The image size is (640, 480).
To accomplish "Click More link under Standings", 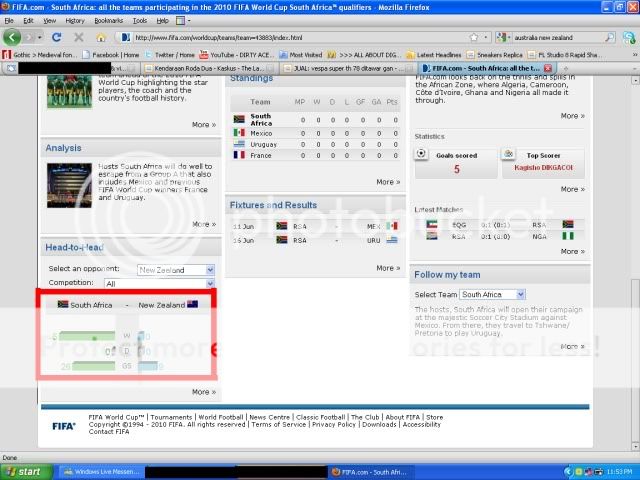I will (x=388, y=182).
